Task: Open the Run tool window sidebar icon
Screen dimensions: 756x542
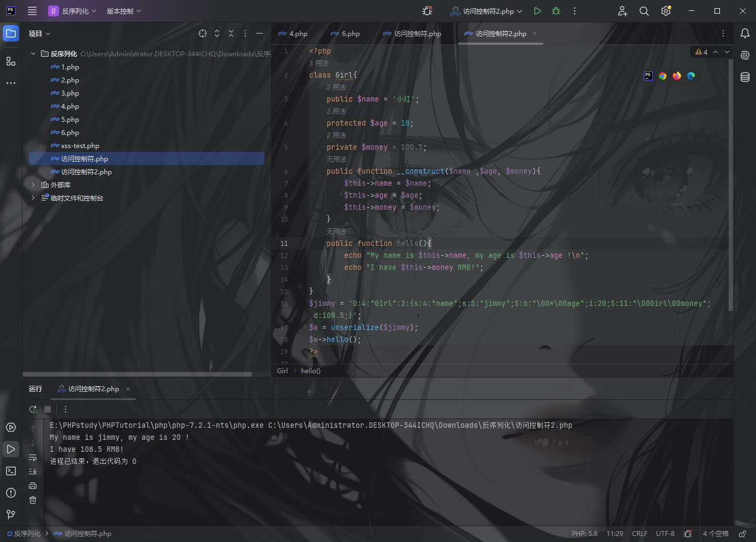Action: click(11, 449)
